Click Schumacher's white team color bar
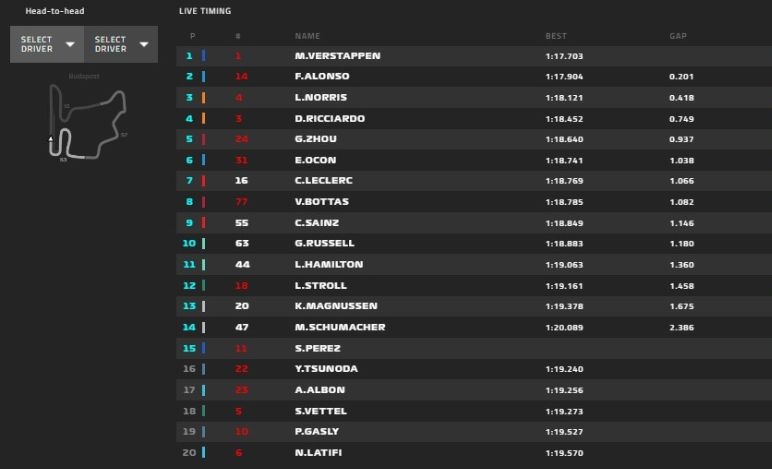Image resolution: width=772 pixels, height=469 pixels. [x=204, y=327]
